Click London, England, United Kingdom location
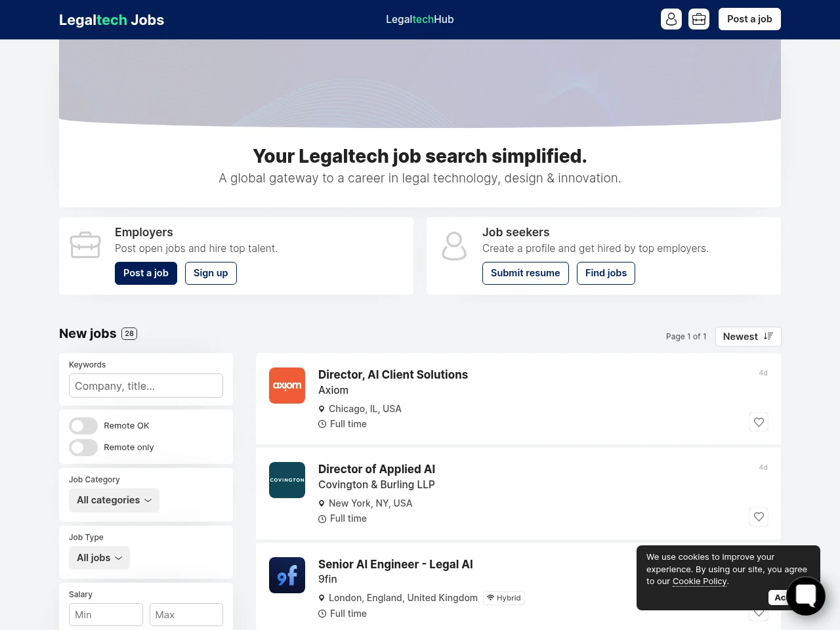 [x=403, y=598]
